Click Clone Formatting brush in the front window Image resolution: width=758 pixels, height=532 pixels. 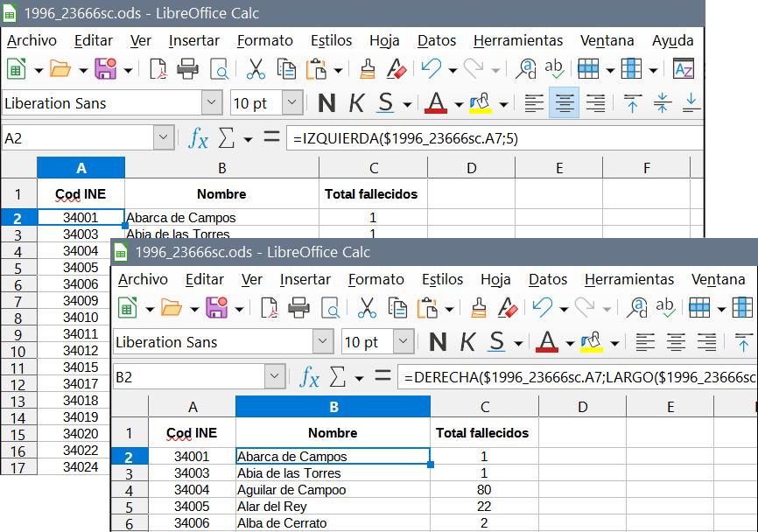pyautogui.click(x=479, y=308)
